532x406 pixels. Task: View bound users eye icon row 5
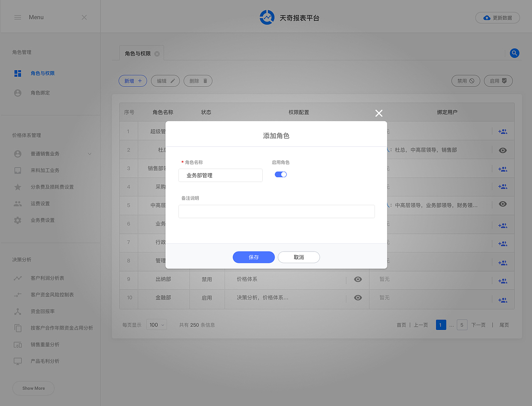[x=503, y=204]
